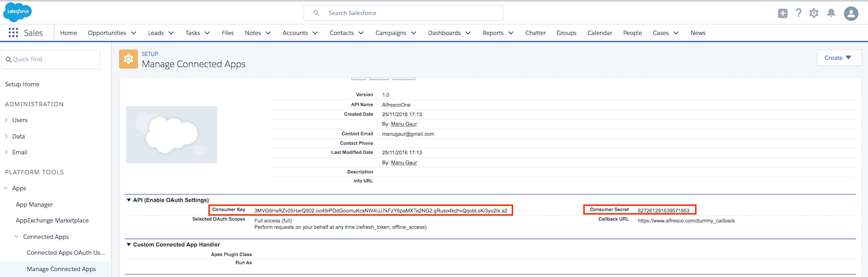Viewport: 868px width, 277px height.
Task: Show notifications via bell icon
Action: [831, 13]
